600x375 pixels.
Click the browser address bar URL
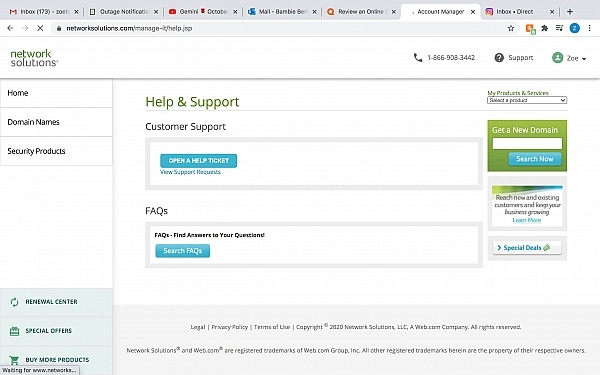(x=129, y=28)
